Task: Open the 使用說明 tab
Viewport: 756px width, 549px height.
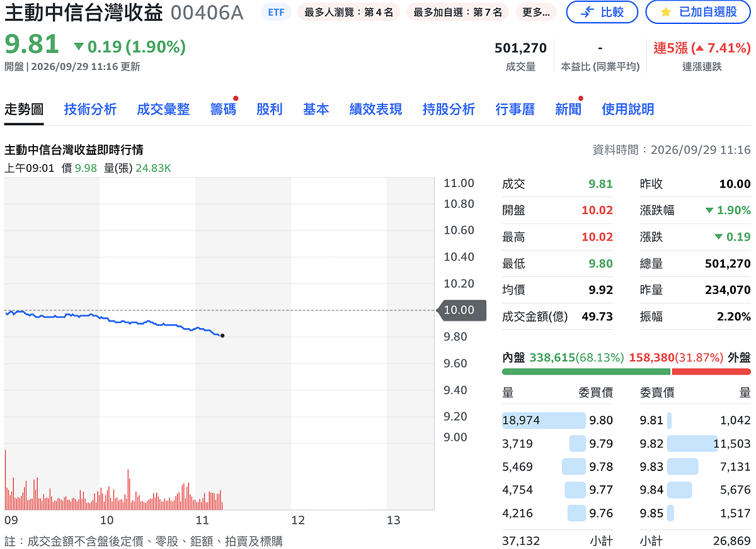Action: coord(627,109)
